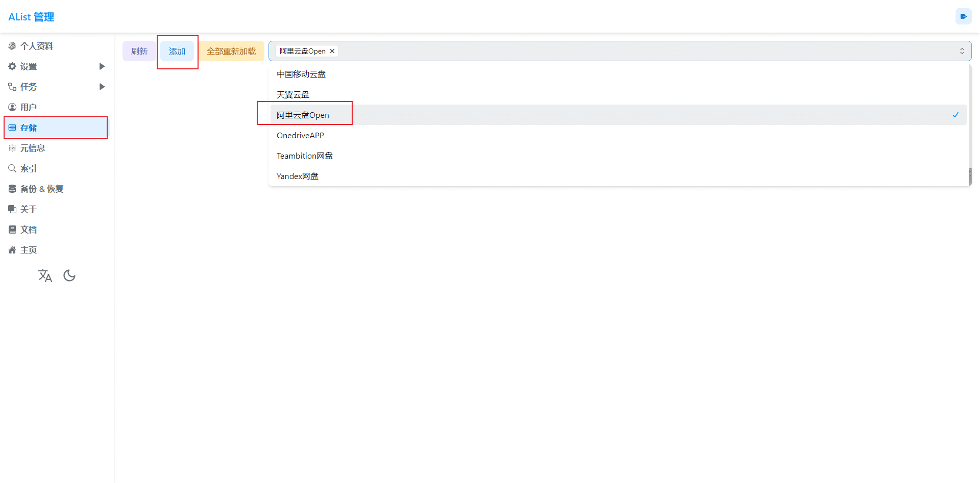Open the 元信息 page
Viewport: 980px width, 483px height.
coord(57,148)
